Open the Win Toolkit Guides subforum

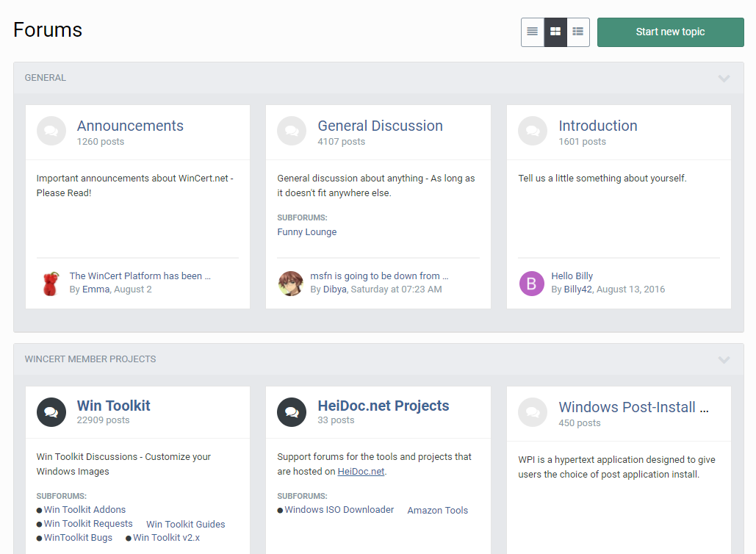point(186,524)
